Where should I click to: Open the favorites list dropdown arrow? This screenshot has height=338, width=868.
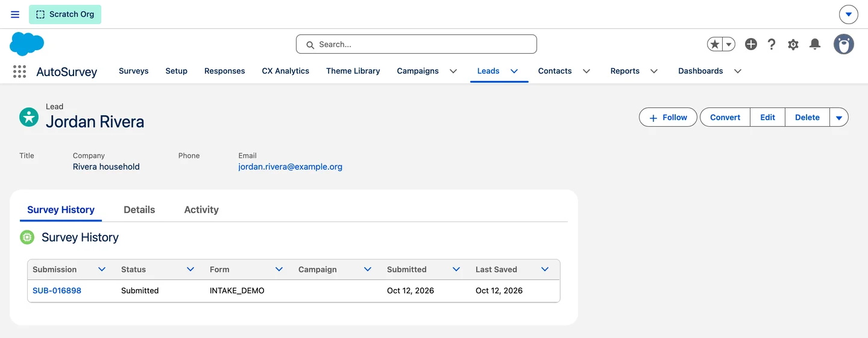click(729, 44)
